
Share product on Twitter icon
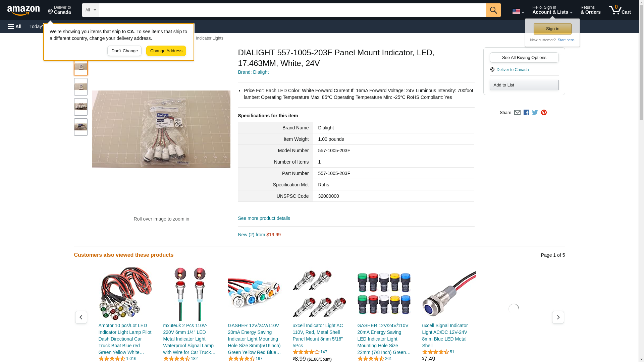[x=535, y=113]
